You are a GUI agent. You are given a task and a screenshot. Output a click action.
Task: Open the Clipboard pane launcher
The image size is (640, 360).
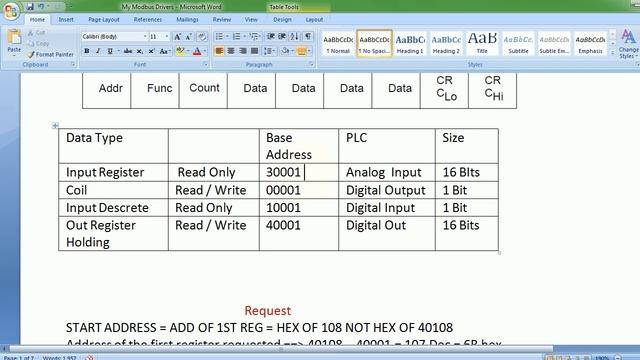73,64
